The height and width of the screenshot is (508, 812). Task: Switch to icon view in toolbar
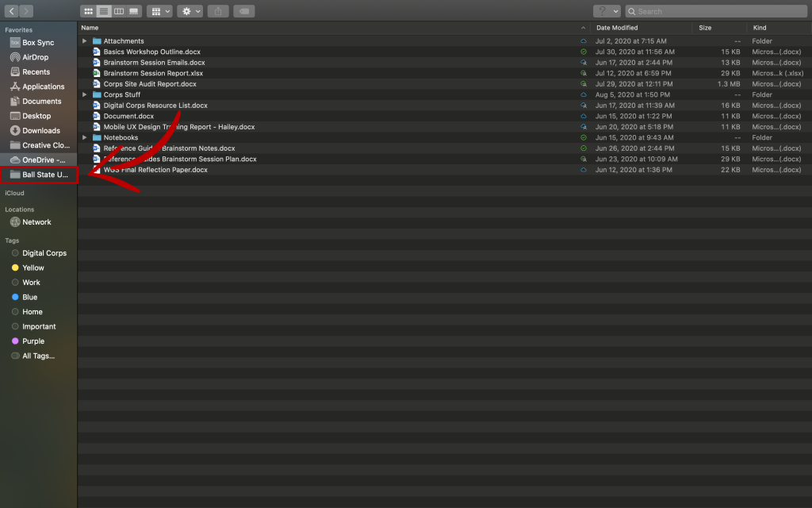coord(89,11)
